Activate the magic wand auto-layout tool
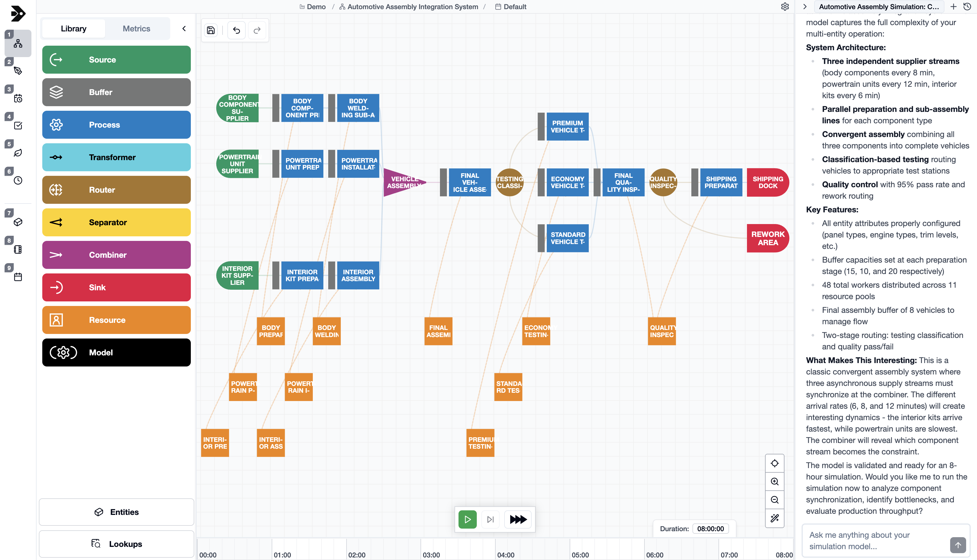The width and height of the screenshot is (977, 560). tap(774, 518)
